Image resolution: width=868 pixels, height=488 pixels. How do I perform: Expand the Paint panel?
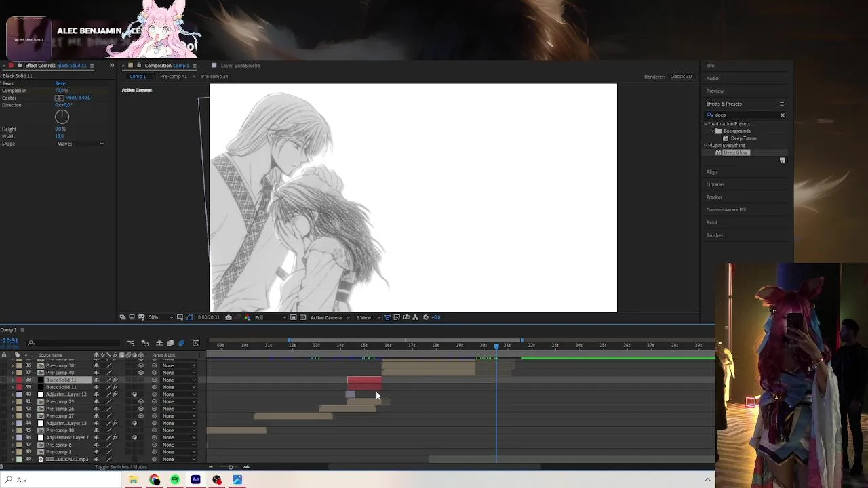click(711, 222)
